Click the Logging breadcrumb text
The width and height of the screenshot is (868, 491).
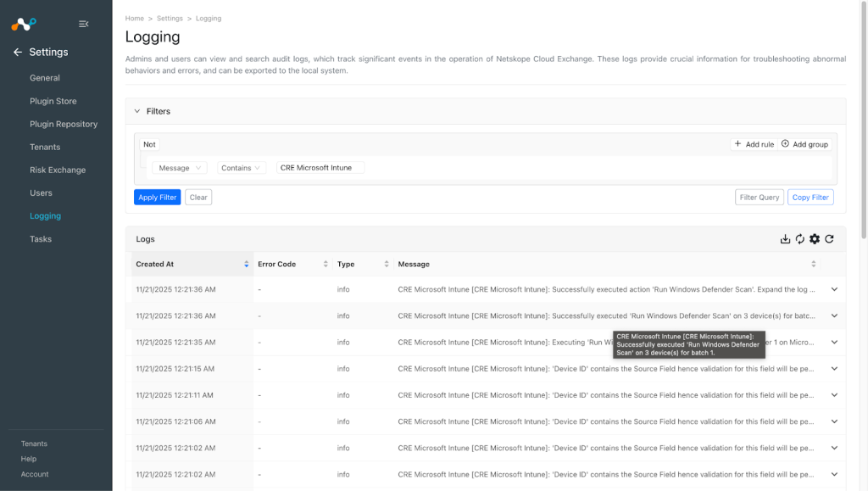click(x=209, y=19)
